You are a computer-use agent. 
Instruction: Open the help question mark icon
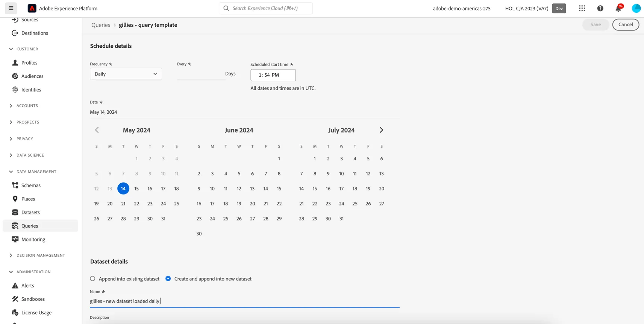coord(600,8)
